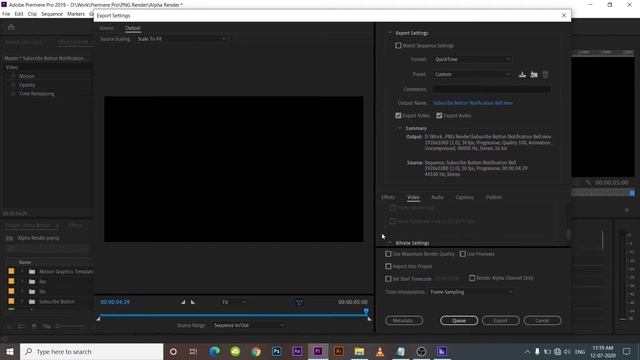
Task: Click the aspect ratio correction icon
Action: click(299, 302)
